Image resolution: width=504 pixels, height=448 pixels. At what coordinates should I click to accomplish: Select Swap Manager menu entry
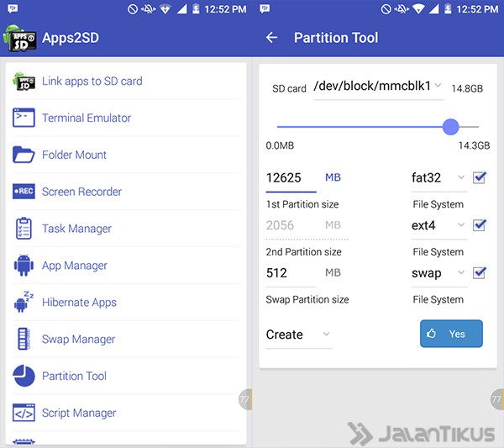click(x=78, y=340)
